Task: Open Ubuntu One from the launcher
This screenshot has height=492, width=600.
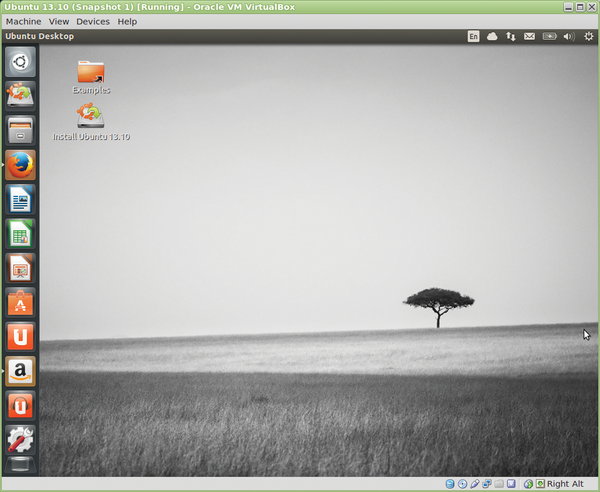Action: [20, 337]
